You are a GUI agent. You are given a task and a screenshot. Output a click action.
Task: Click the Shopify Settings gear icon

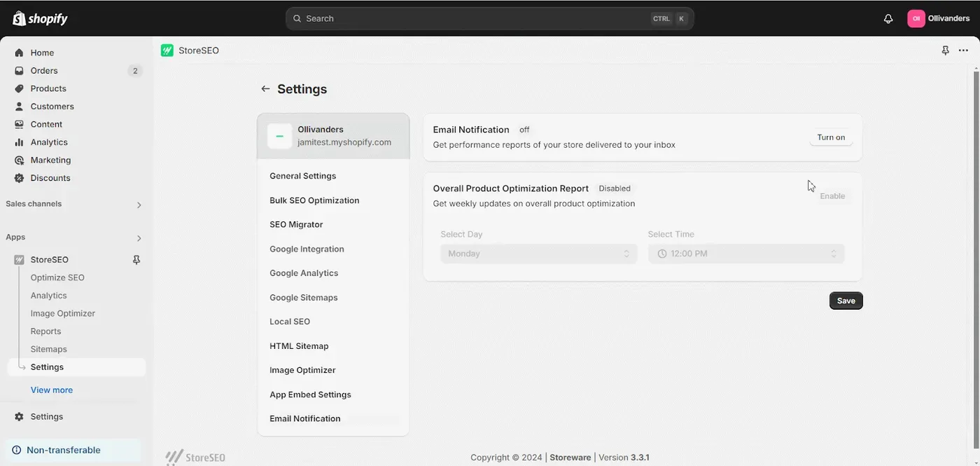tap(19, 416)
